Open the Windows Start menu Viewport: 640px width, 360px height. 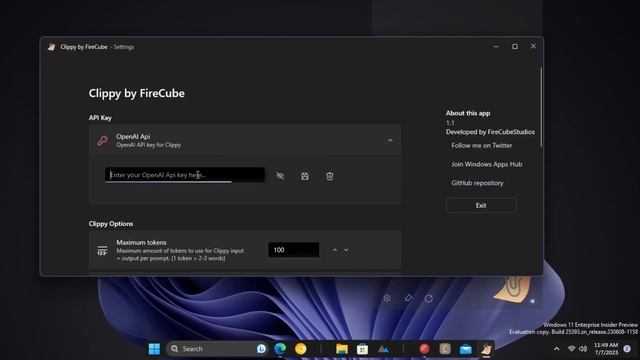click(x=154, y=349)
